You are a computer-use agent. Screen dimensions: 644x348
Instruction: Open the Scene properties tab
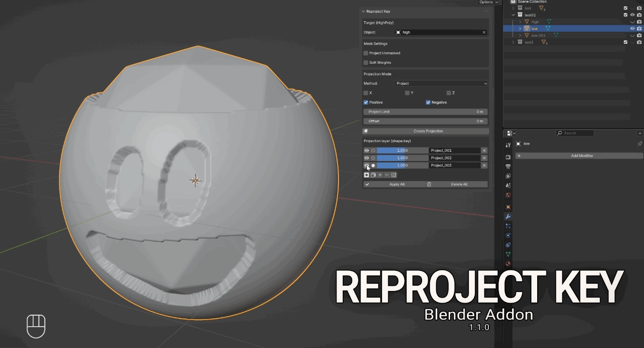tap(508, 185)
